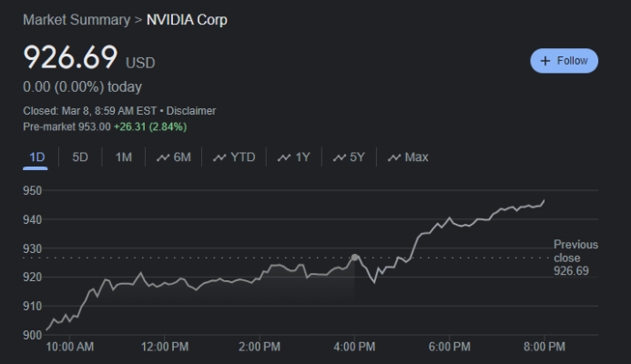631x364 pixels.
Task: Switch to the 5Y time range tab
Action: 349,157
